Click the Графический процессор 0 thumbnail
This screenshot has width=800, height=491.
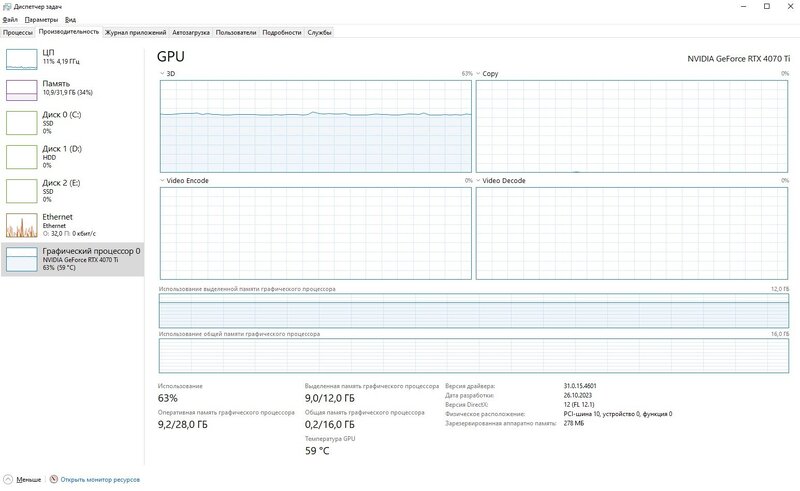click(x=21, y=259)
